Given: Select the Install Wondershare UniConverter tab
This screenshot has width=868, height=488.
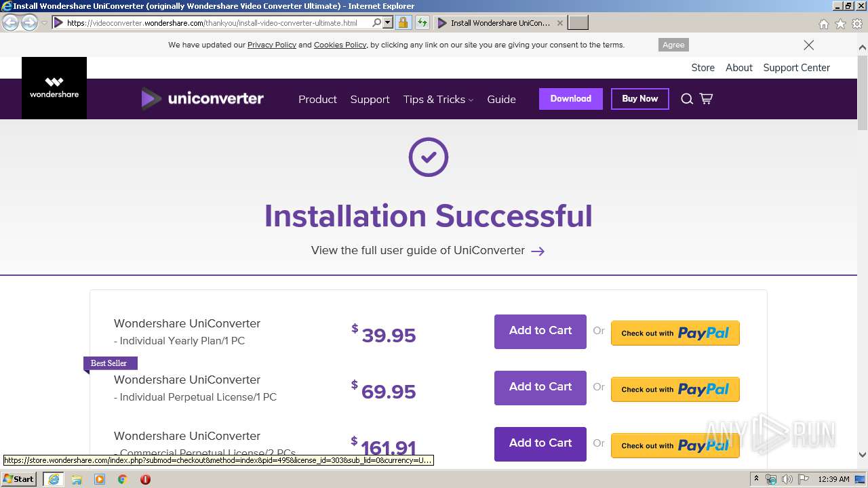Looking at the screenshot, I should [500, 23].
